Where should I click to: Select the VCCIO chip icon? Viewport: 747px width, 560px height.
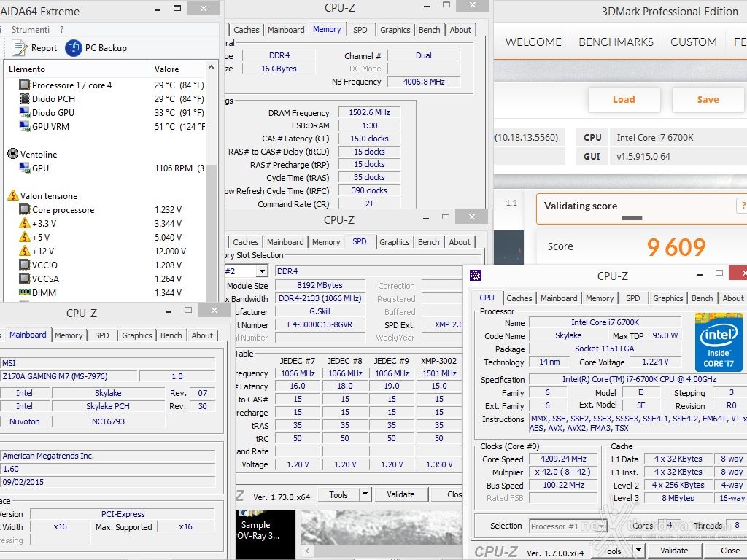(x=24, y=264)
